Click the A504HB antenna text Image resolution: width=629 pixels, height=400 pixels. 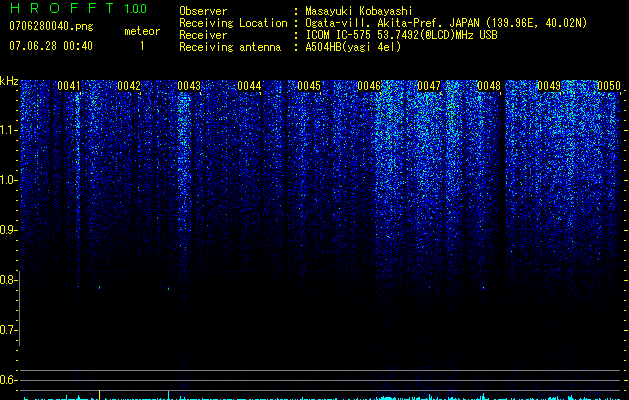pos(353,47)
